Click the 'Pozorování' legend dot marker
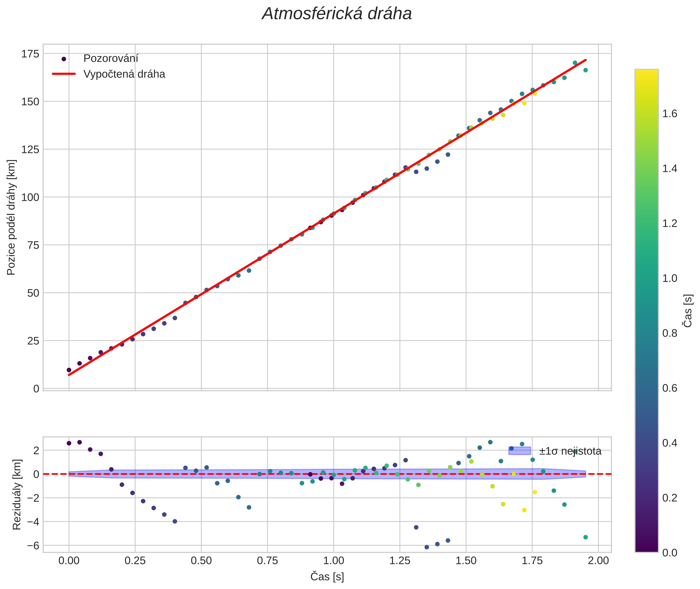 pyautogui.click(x=64, y=59)
